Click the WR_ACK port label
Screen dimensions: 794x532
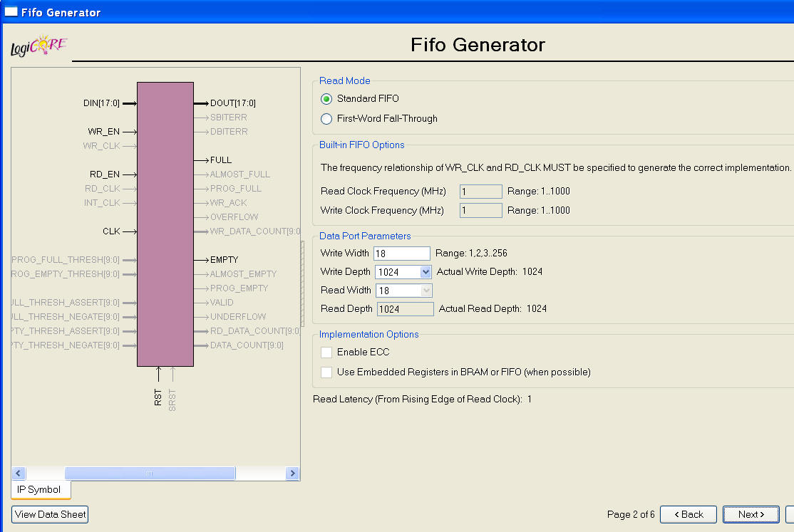pos(228,203)
